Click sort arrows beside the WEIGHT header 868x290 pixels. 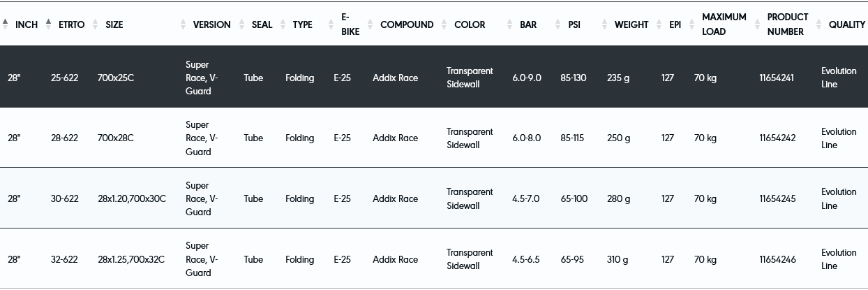coord(605,24)
